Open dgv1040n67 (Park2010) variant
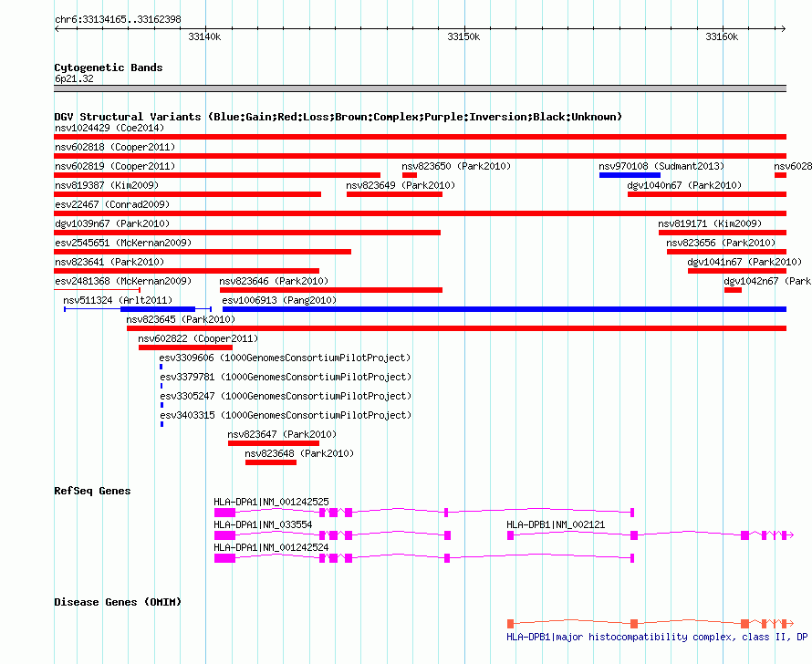Screen dimensions: 812x664 click(684, 185)
